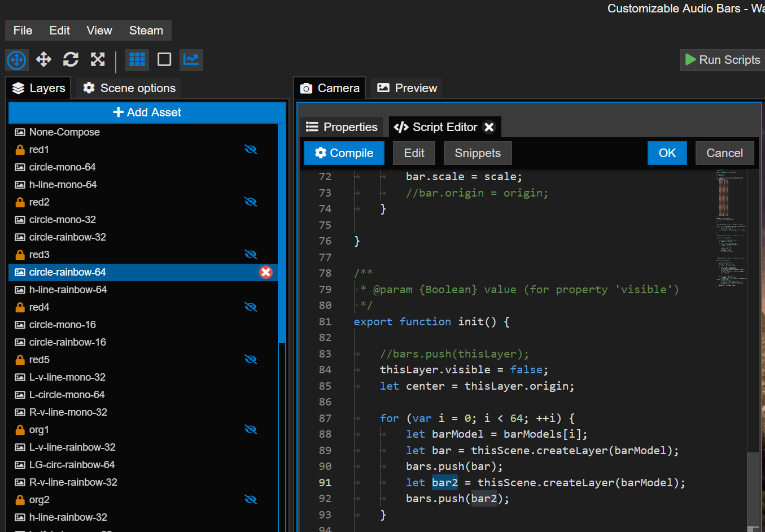Toggle visibility of org1 layer
This screenshot has width=765, height=532.
tap(251, 430)
